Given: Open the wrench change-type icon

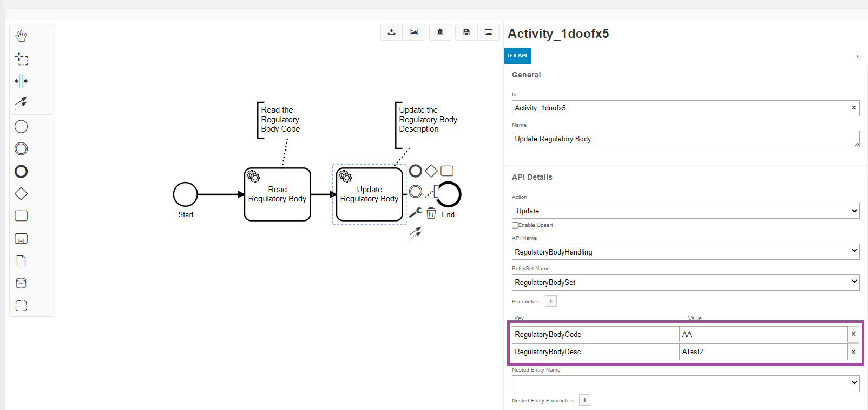Looking at the screenshot, I should (415, 213).
